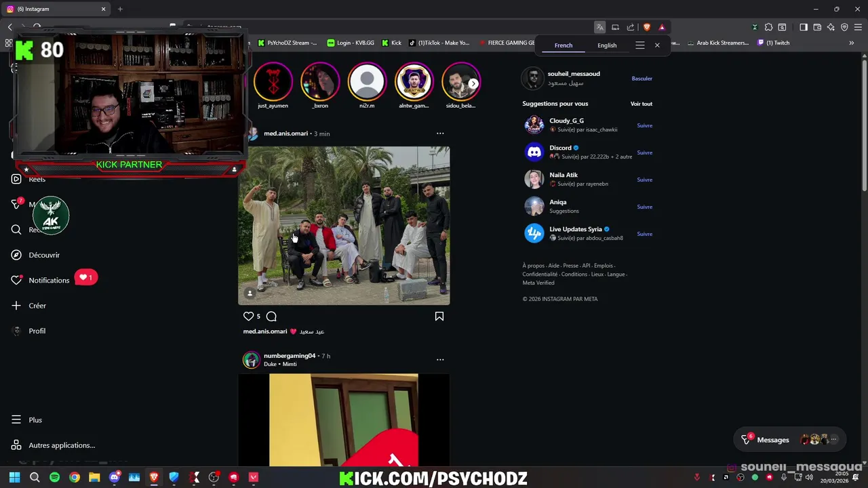Open Brave Rewards triangle icon

pos(662,27)
